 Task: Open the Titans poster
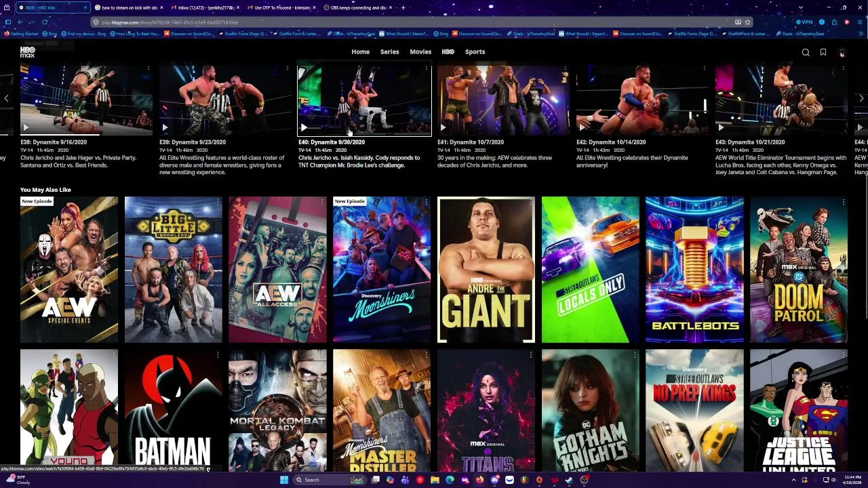pos(486,410)
